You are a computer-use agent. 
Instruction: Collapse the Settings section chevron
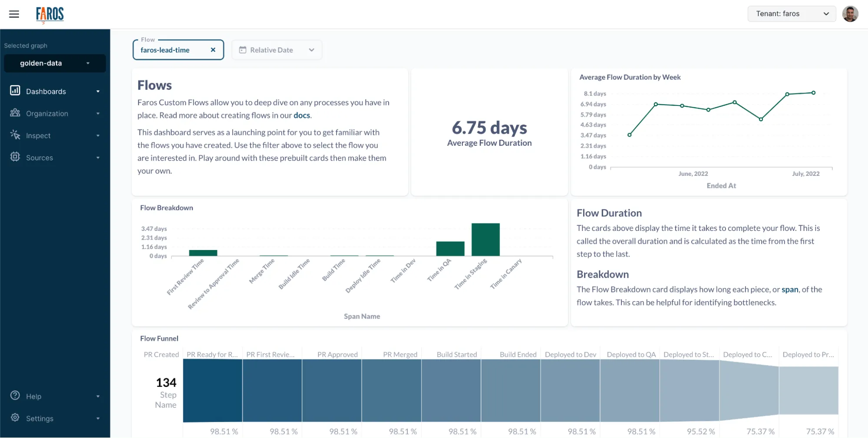pyautogui.click(x=98, y=418)
